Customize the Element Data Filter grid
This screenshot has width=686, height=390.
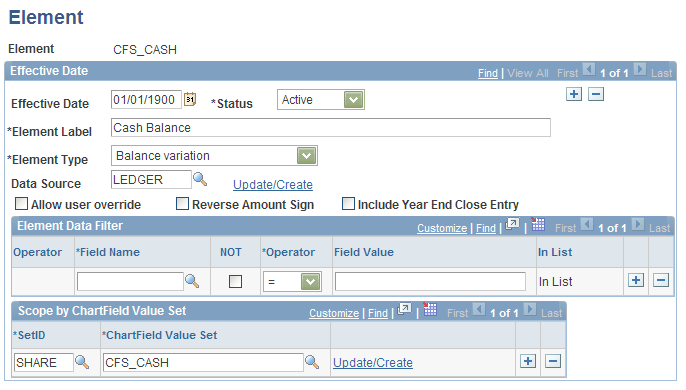[x=442, y=228]
